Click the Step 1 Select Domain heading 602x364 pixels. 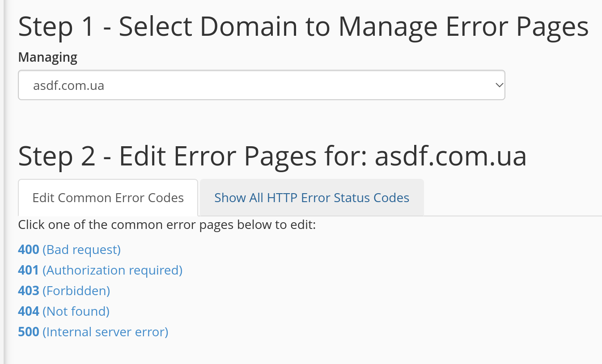point(303,26)
